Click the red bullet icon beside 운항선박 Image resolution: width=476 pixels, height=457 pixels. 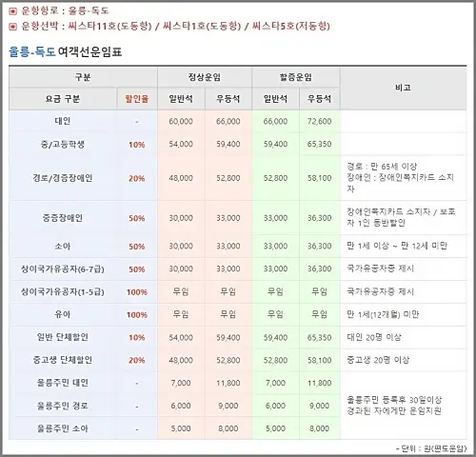tap(12, 27)
